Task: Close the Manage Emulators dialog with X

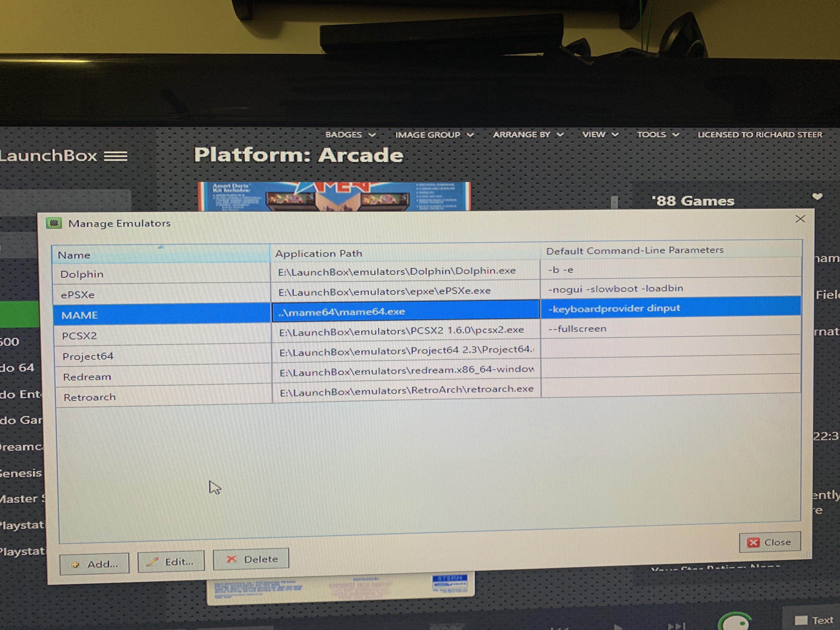Action: coord(800,219)
